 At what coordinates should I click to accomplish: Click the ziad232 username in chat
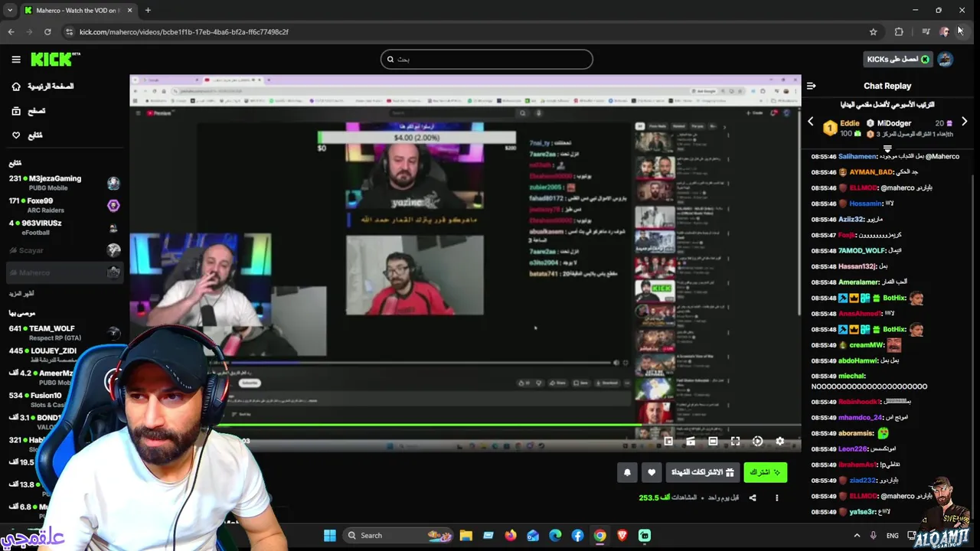tap(862, 481)
